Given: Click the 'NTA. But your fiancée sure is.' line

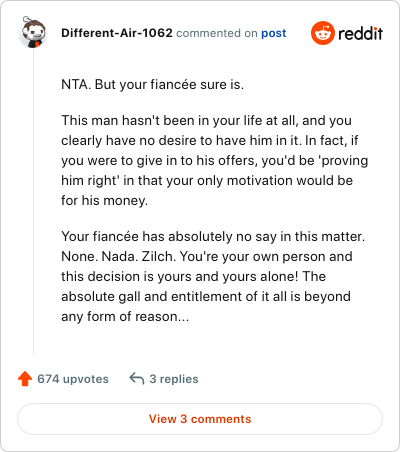Looking at the screenshot, I should (x=152, y=85).
